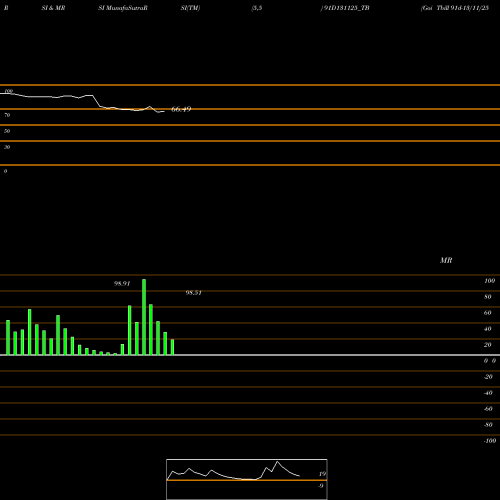Click the 60 label on MR axis

click(x=488, y=313)
